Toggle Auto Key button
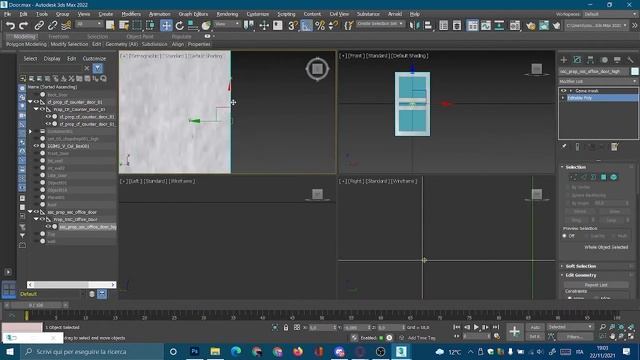 (535, 327)
